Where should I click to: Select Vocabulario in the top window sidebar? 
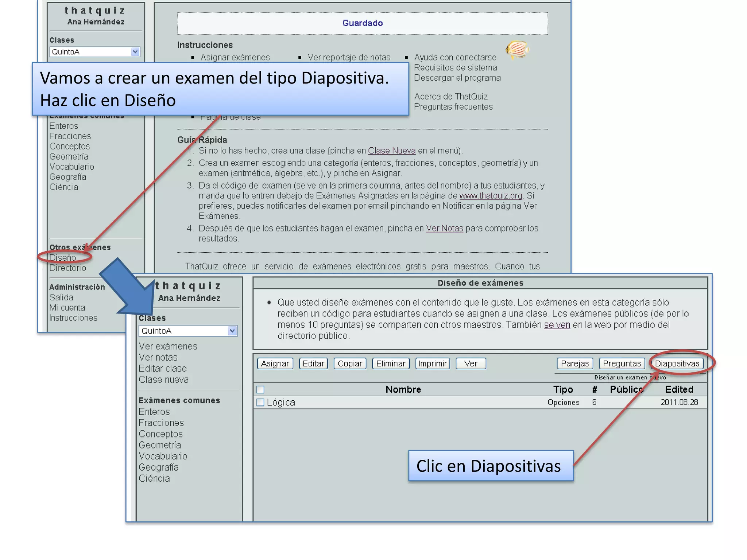coord(72,167)
